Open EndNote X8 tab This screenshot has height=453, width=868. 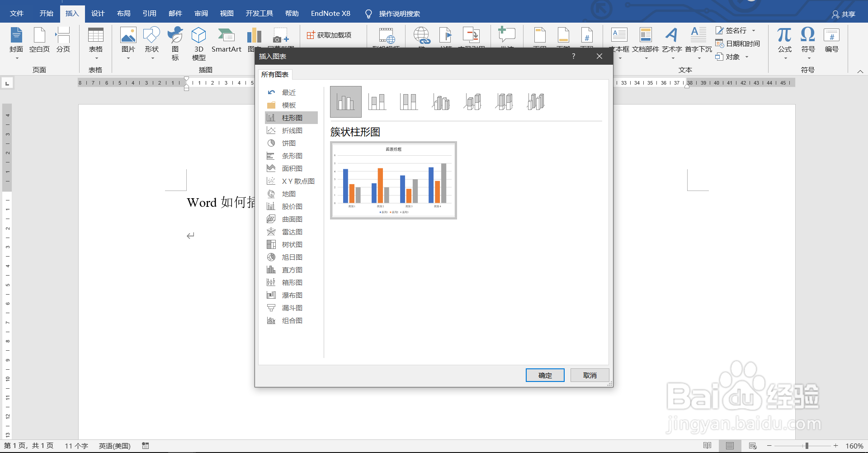[330, 14]
